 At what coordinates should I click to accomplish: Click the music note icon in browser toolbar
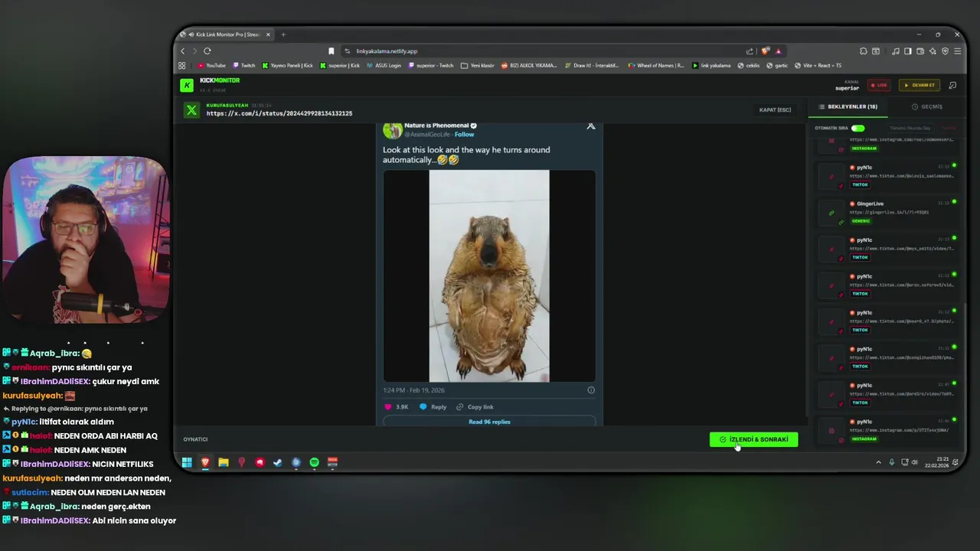(x=896, y=51)
